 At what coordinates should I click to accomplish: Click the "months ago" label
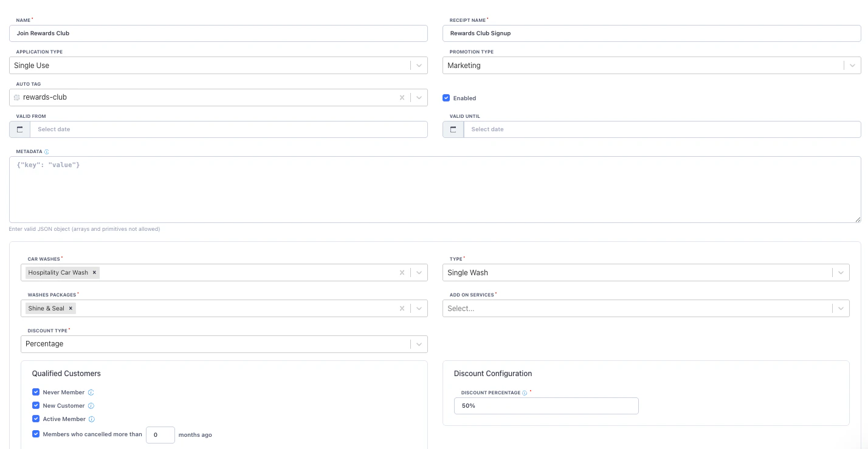coord(195,435)
